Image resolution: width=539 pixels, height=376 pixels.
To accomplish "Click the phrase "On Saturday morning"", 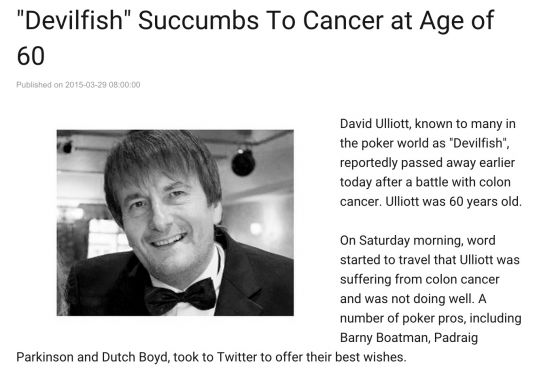I will [401, 240].
